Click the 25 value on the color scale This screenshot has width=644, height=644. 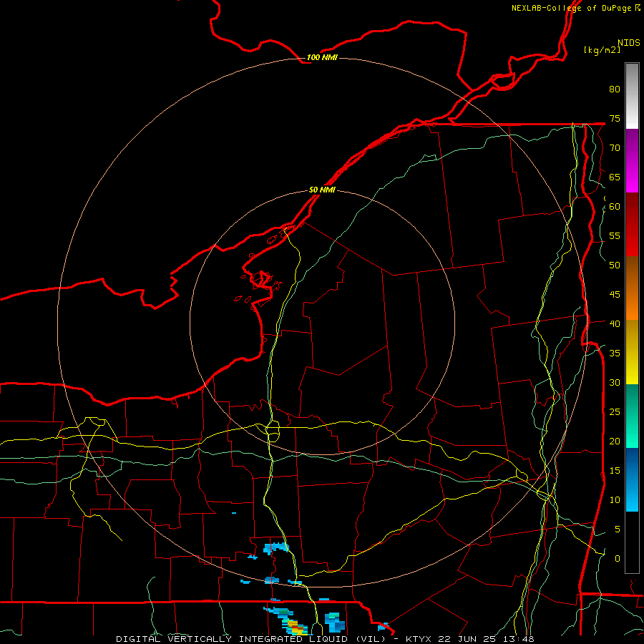[615, 412]
